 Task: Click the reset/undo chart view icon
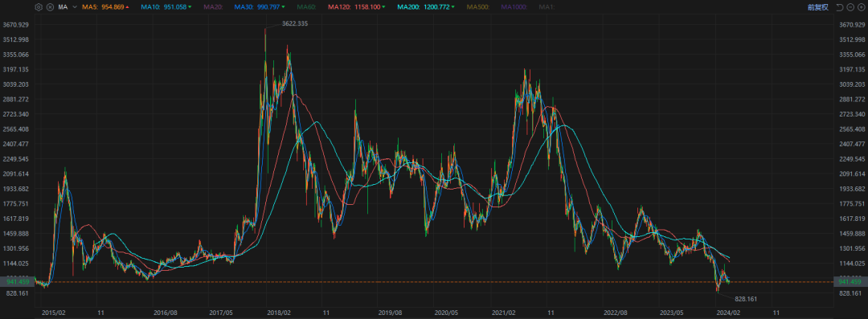pyautogui.click(x=840, y=7)
